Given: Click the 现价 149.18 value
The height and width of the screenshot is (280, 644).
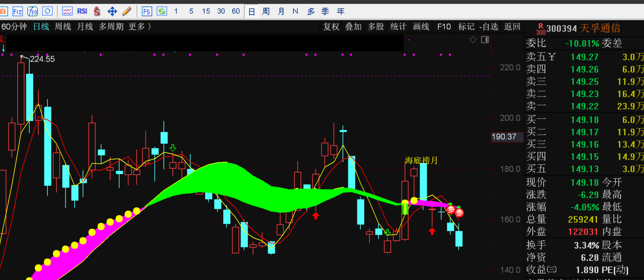Looking at the screenshot, I should [585, 182].
